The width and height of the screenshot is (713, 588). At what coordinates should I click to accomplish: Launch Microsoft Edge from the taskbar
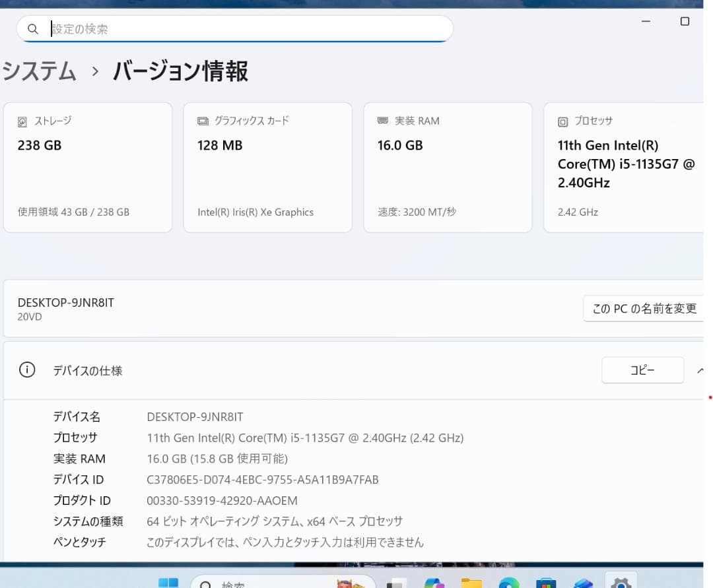pos(508,583)
